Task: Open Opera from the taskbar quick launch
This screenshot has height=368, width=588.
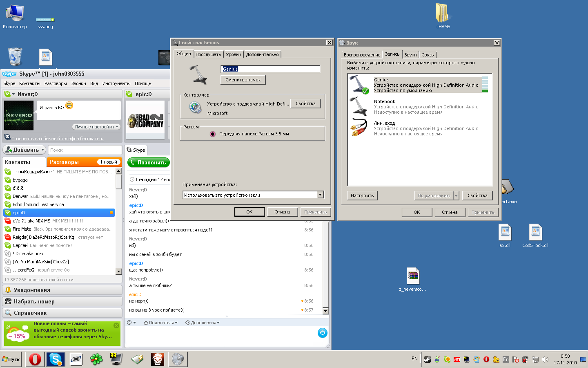Action: click(x=35, y=359)
